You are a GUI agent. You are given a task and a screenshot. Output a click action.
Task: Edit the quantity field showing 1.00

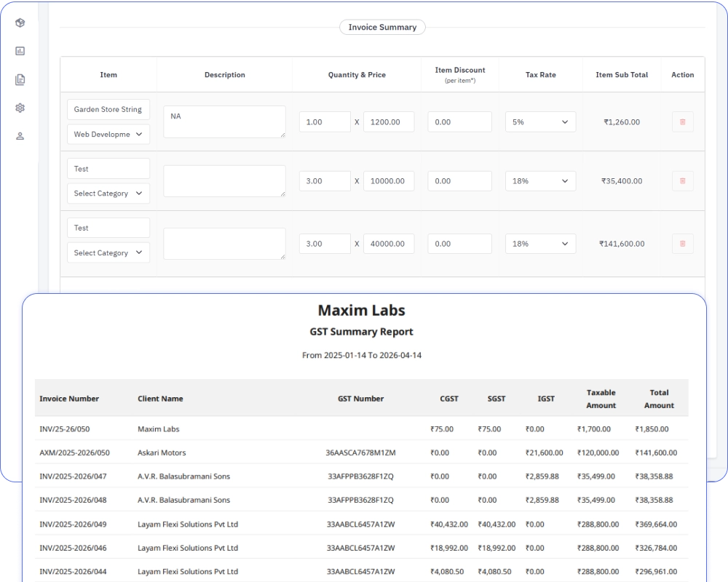pos(325,121)
